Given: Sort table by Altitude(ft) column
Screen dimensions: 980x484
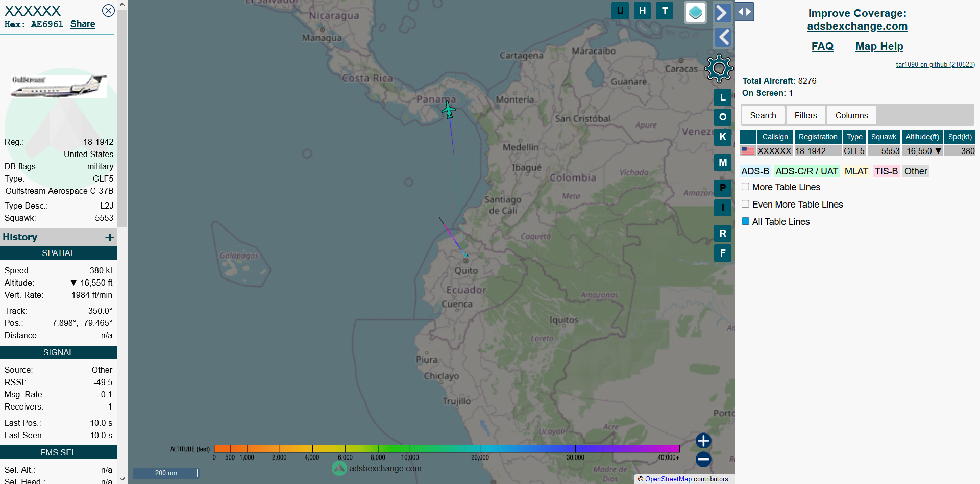Looking at the screenshot, I should tap(922, 137).
